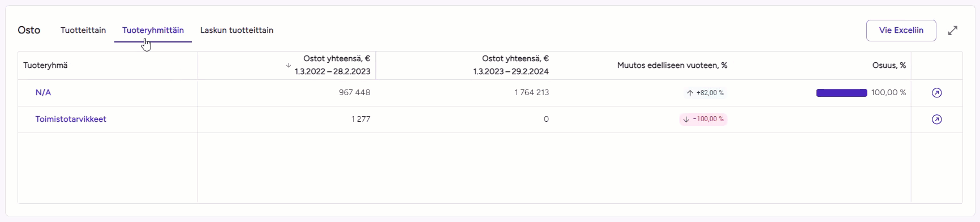Image resolution: width=980 pixels, height=222 pixels.
Task: Click the sort arrow in Ostot 2022 column
Action: pyautogui.click(x=289, y=66)
